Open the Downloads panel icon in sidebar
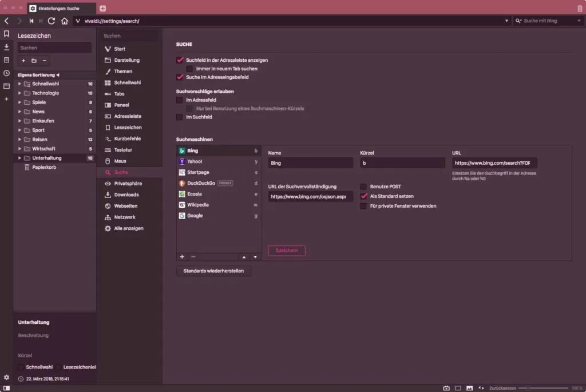This screenshot has height=392, width=586. point(6,47)
